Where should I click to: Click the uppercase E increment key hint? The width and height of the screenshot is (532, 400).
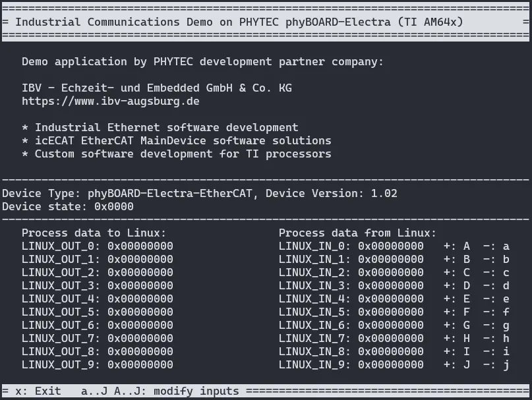467,299
